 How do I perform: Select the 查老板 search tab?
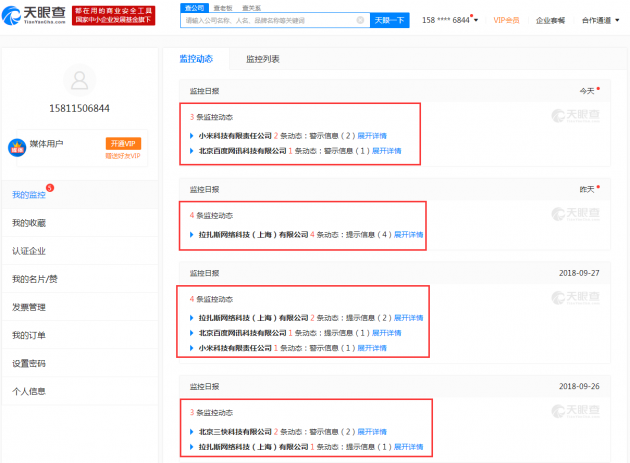pos(223,8)
